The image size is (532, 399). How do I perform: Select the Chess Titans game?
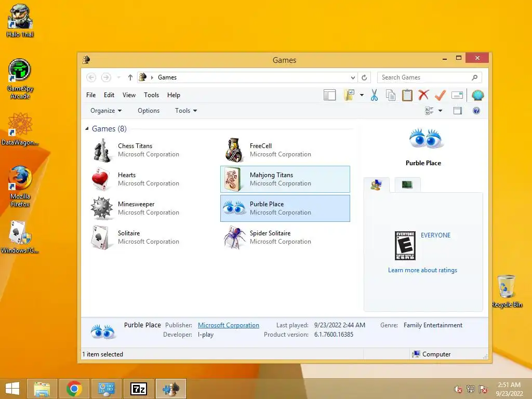pyautogui.click(x=152, y=150)
